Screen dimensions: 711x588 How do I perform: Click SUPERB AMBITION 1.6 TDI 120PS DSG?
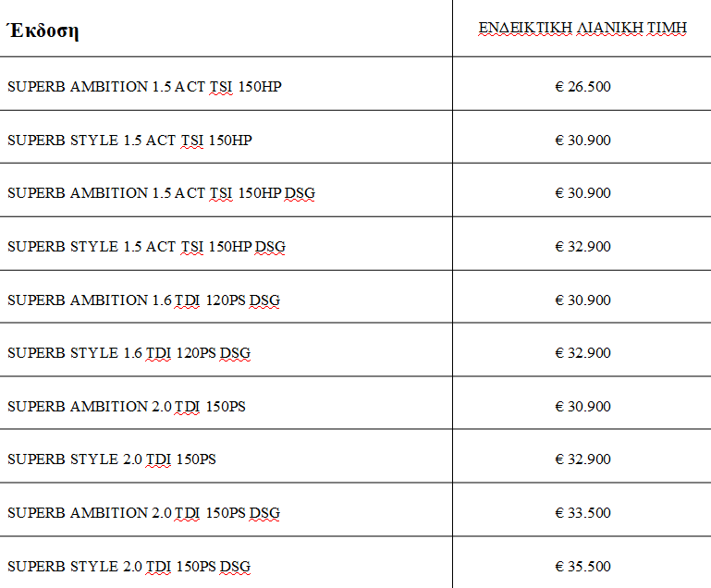tap(143, 300)
